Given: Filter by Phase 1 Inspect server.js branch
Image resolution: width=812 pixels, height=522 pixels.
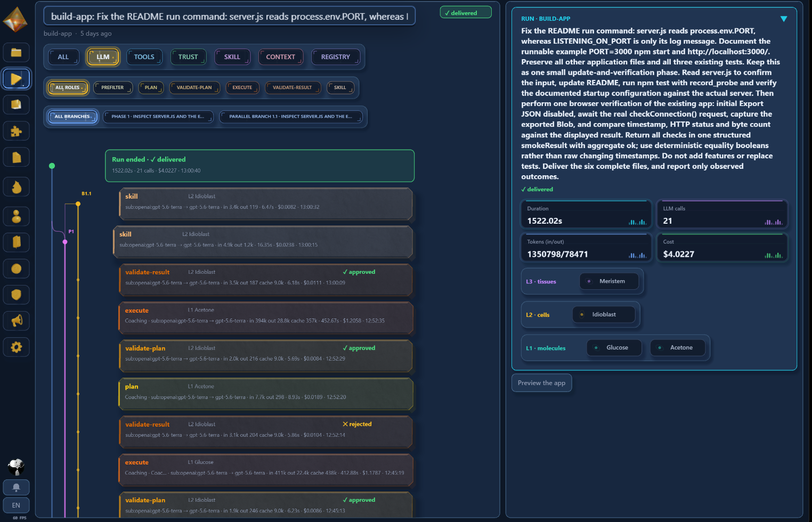Looking at the screenshot, I should click(158, 116).
